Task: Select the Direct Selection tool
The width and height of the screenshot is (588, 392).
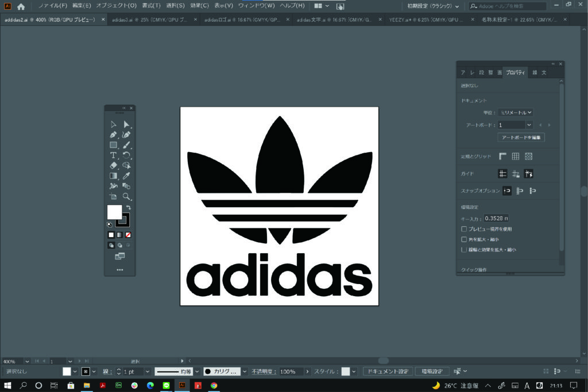Action: 126,124
